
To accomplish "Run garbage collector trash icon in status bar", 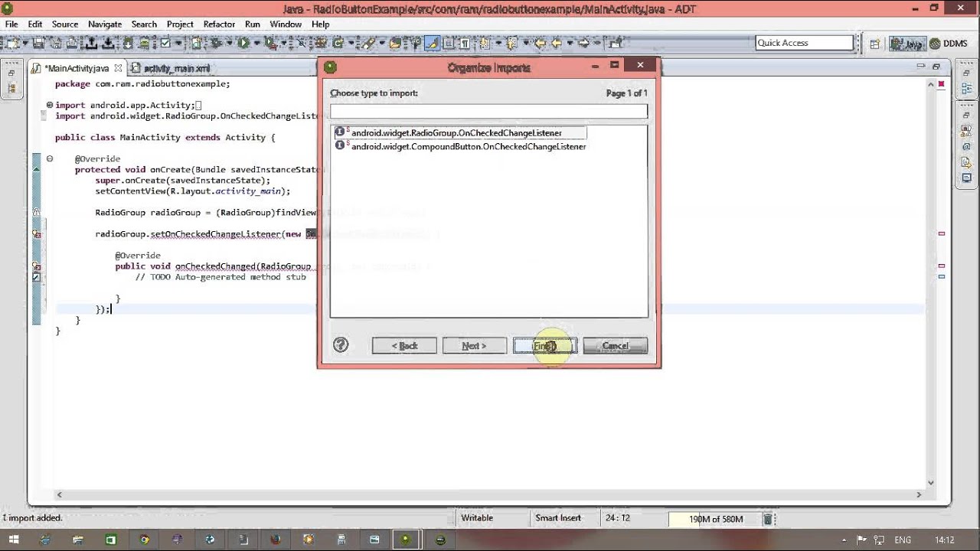I will 768,519.
